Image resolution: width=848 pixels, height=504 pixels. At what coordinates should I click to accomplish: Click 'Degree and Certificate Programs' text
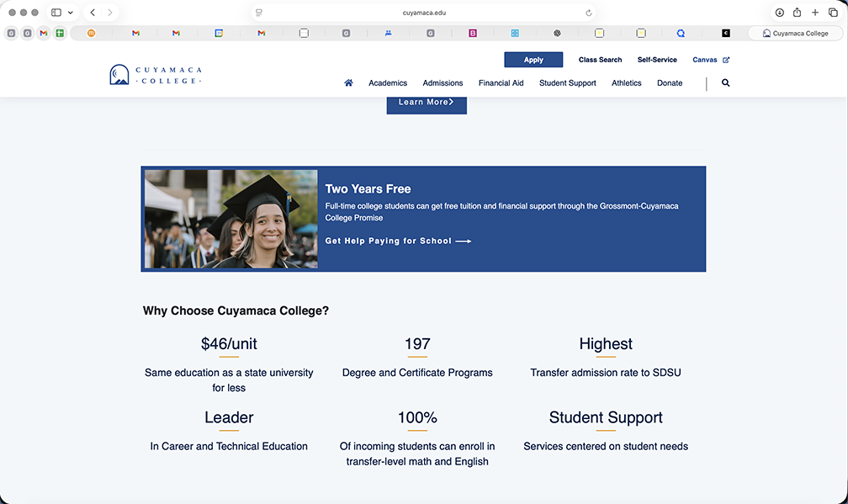tap(417, 373)
